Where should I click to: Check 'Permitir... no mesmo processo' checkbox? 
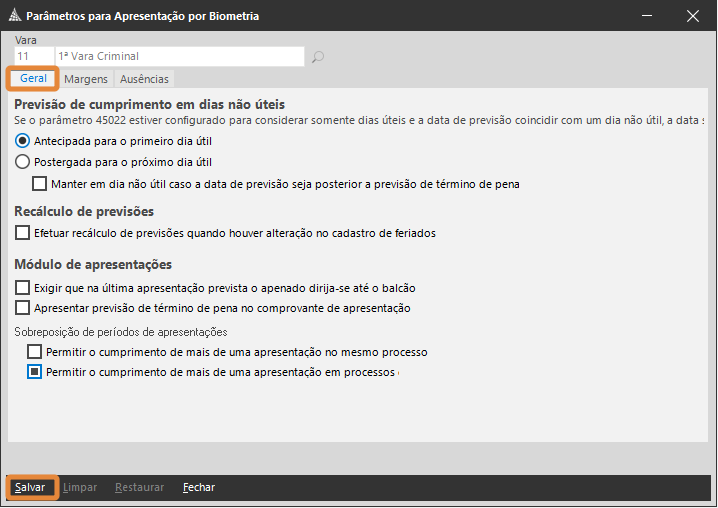tap(34, 352)
